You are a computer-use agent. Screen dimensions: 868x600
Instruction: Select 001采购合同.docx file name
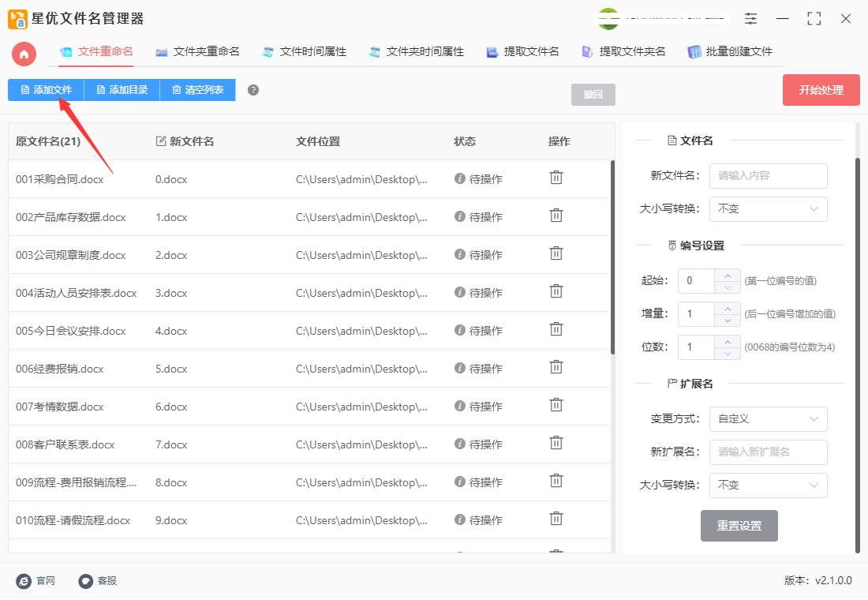pos(60,179)
